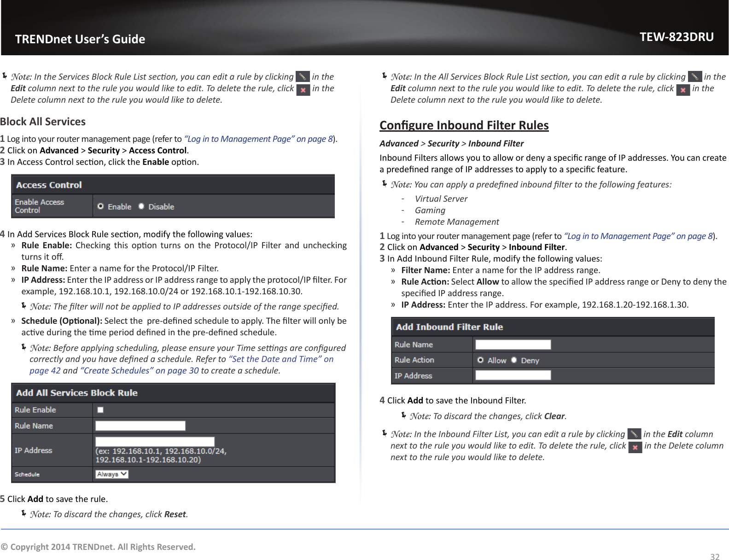Click the edit pencil icon in the Services Block Rule note
The image size is (729, 560).
click(303, 76)
